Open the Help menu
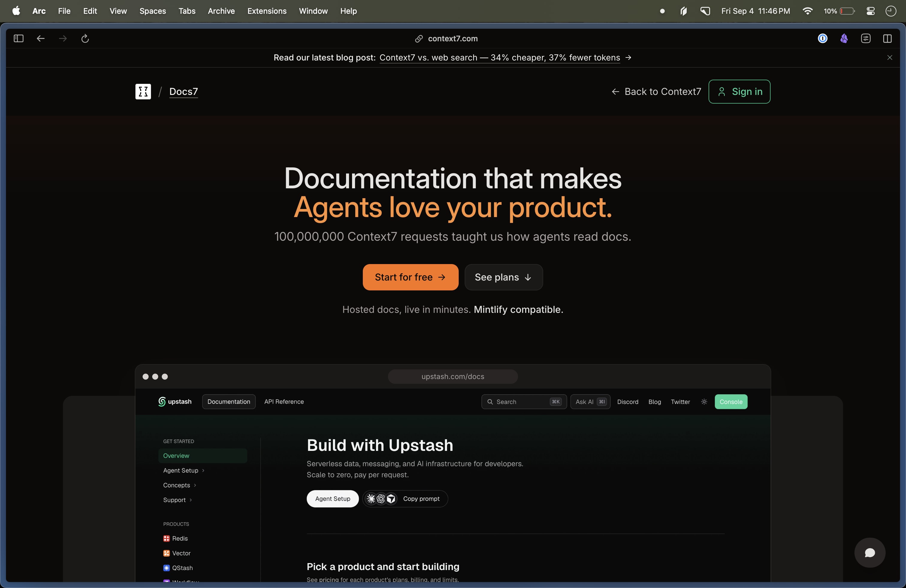The height and width of the screenshot is (588, 906). (x=348, y=11)
